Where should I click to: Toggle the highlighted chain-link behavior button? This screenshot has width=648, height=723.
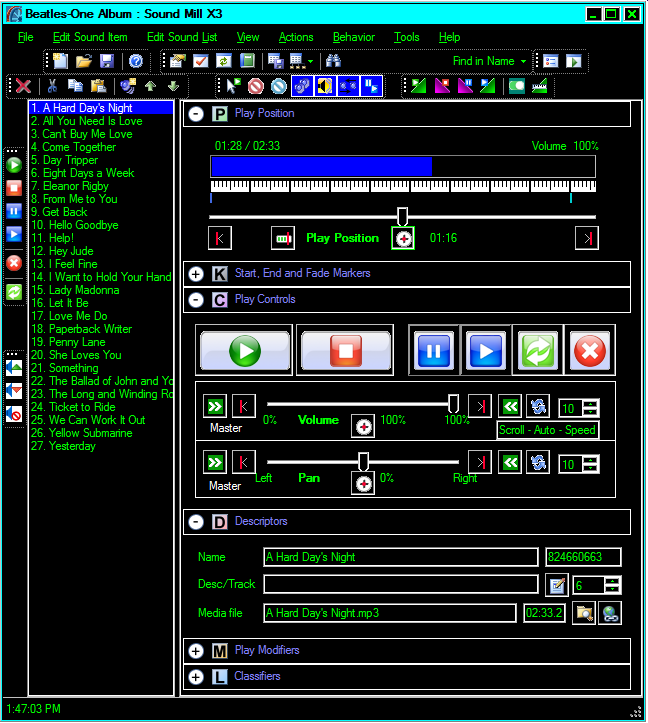click(x=302, y=86)
